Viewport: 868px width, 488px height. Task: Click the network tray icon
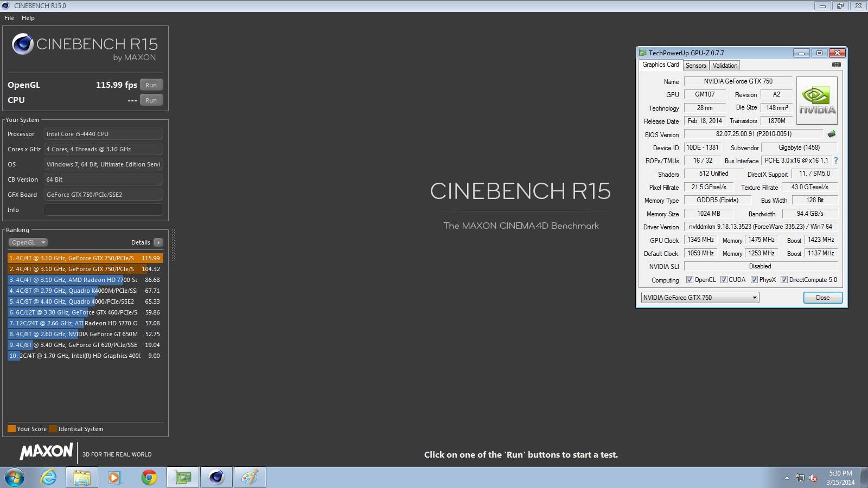pos(800,478)
